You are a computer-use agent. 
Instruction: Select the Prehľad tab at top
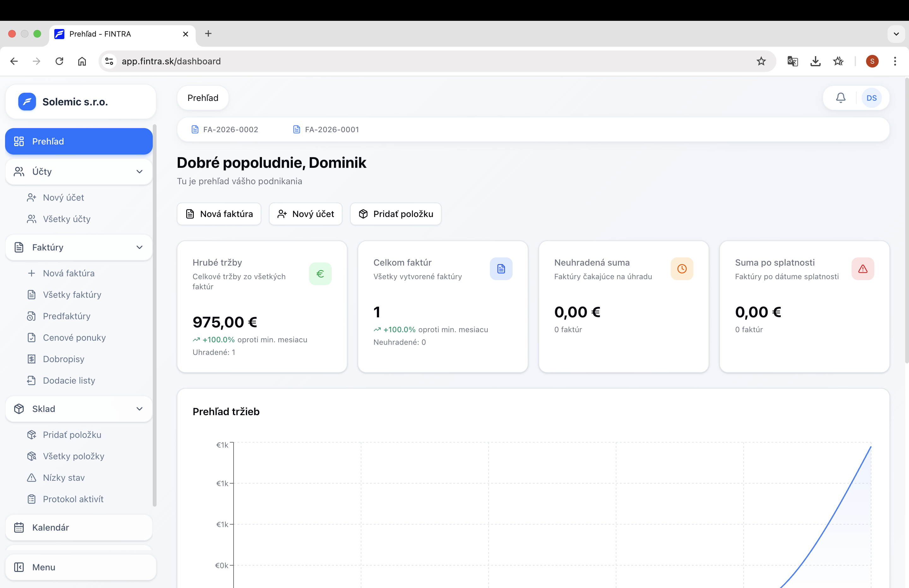203,98
